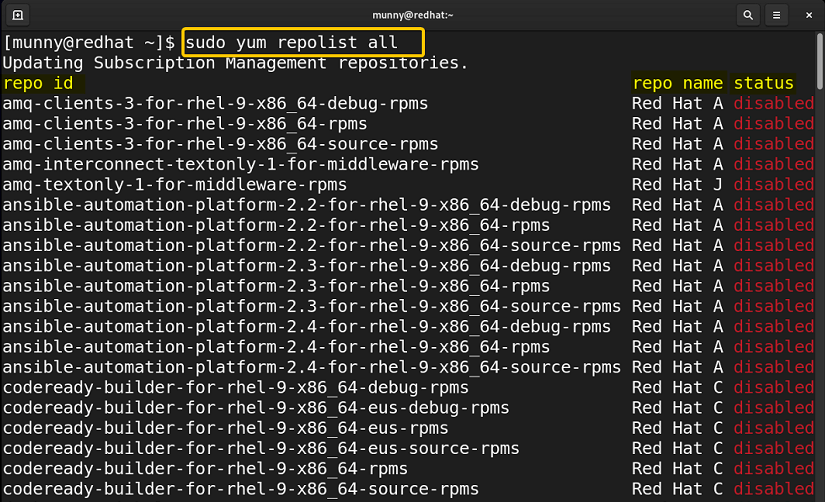Select ansible-automation-platform-2.4 source-rpms repo id
This screenshot has height=502, width=825.
point(311,367)
